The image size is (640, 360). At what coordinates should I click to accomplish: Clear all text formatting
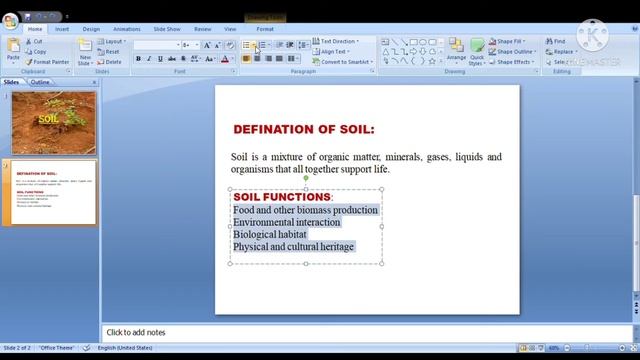click(x=230, y=45)
